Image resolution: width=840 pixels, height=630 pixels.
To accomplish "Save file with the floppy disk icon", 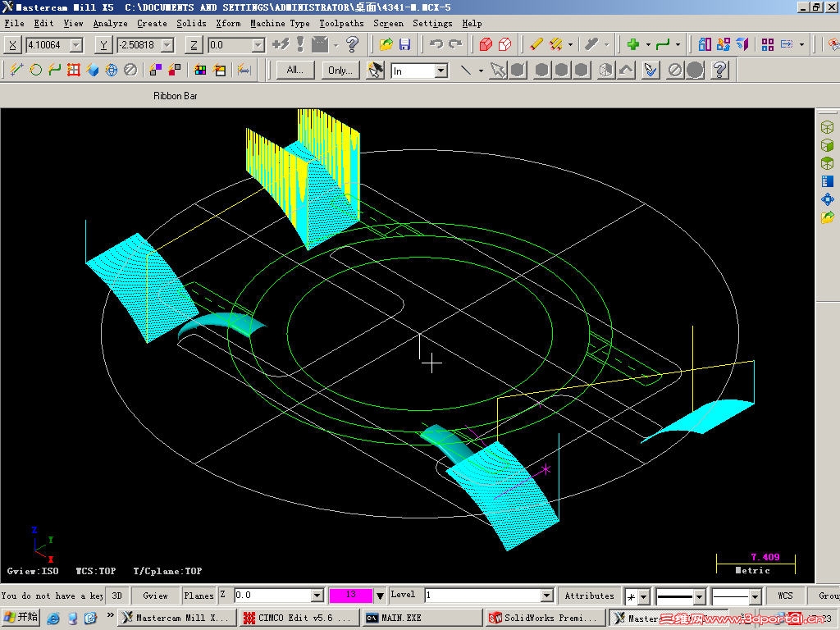I will click(x=405, y=44).
